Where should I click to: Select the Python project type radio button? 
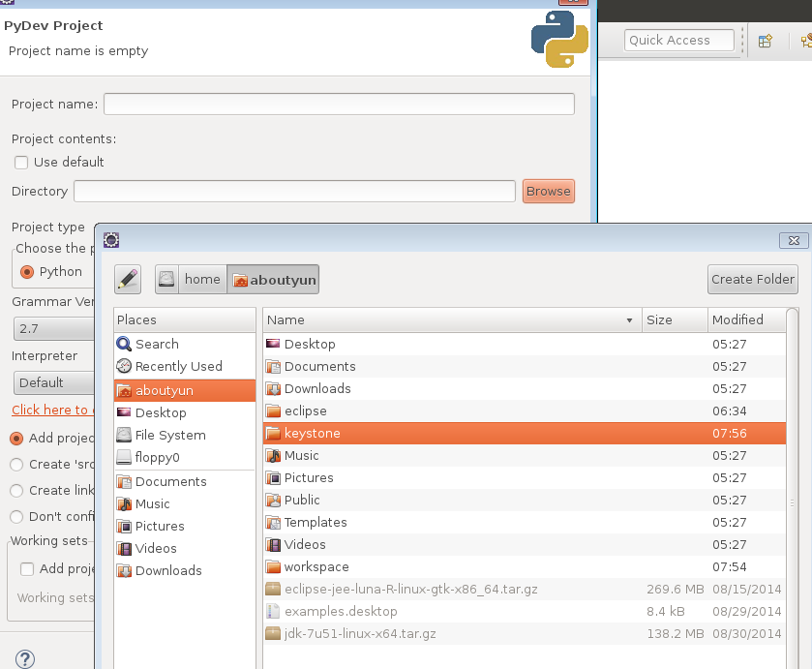(27, 272)
